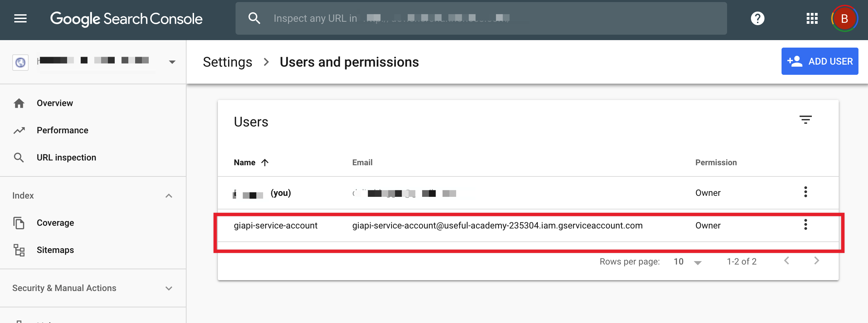Open the account avatar B
Screen dimensions: 868x323
pyautogui.click(x=844, y=18)
